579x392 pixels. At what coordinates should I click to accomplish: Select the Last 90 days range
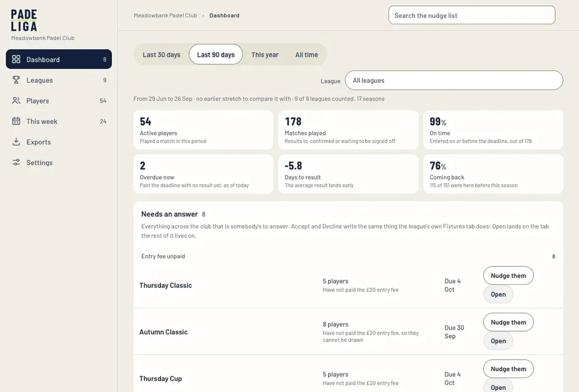click(x=215, y=54)
